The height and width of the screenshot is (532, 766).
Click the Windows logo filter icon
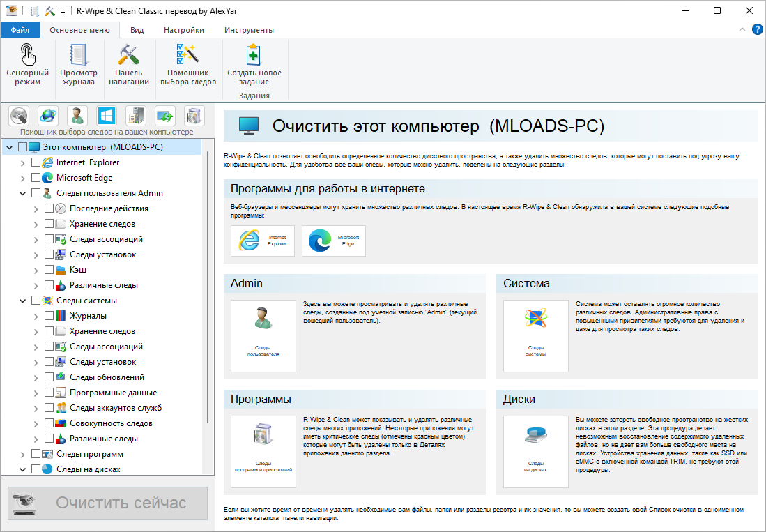pos(106,115)
